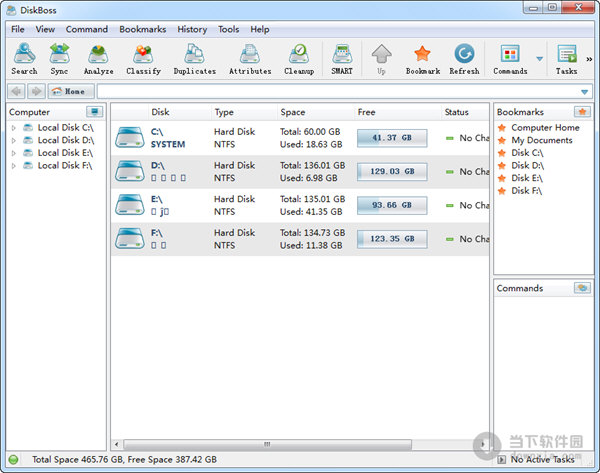The image size is (600, 473).
Task: Add a Bookmark from the toolbar
Action: (422, 59)
